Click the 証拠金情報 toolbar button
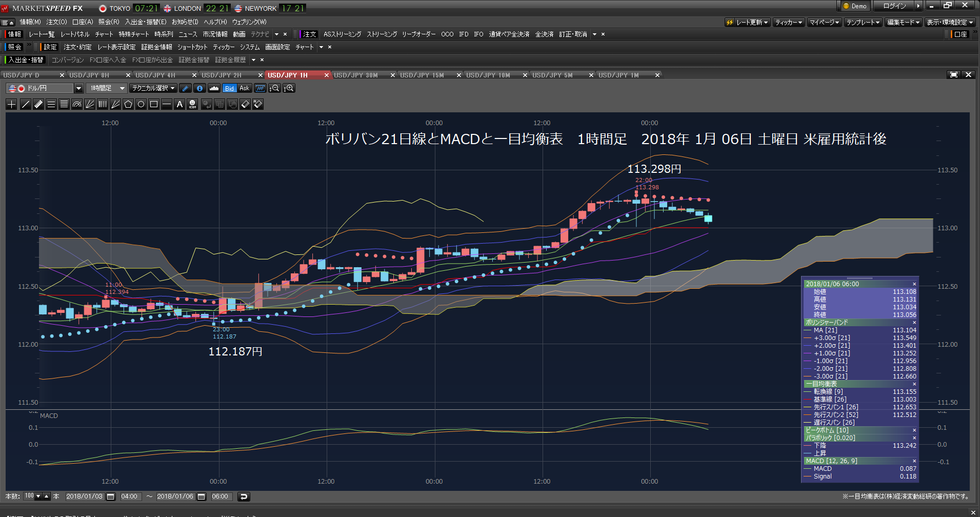Viewport: 980px width, 517px height. (x=156, y=47)
